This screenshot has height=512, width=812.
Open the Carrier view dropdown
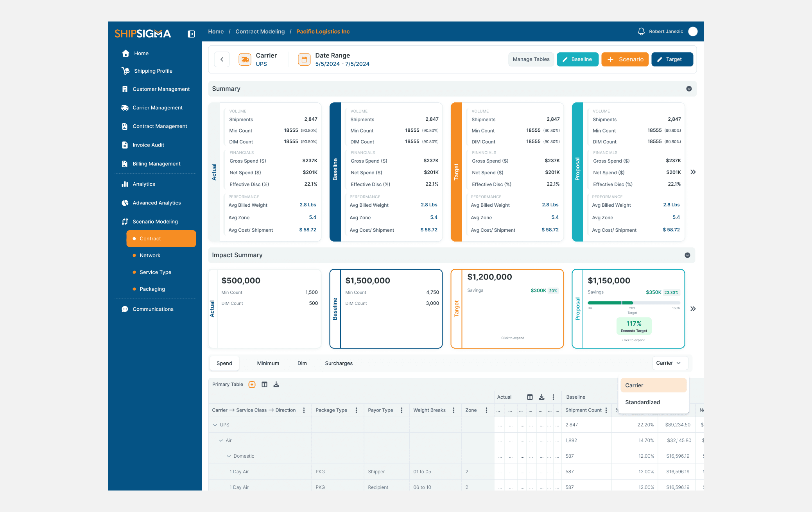pos(669,363)
